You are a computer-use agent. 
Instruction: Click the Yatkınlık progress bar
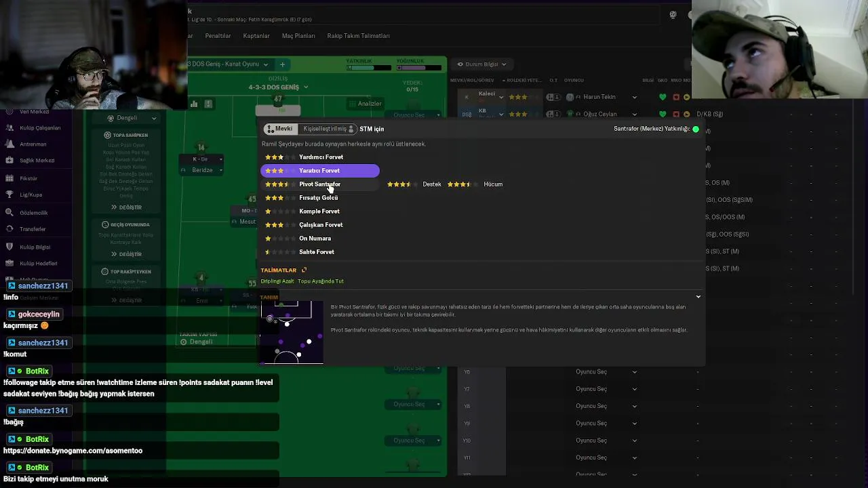pos(369,68)
